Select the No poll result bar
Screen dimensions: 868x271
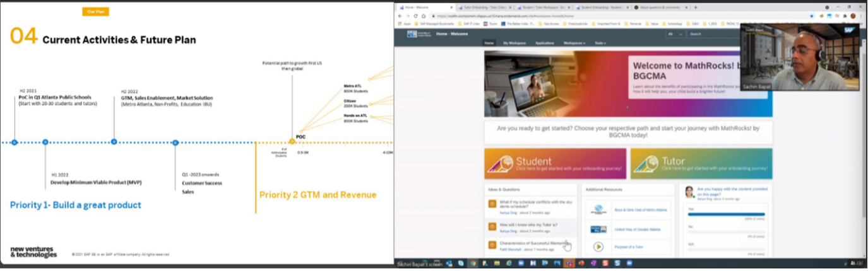coord(726,231)
